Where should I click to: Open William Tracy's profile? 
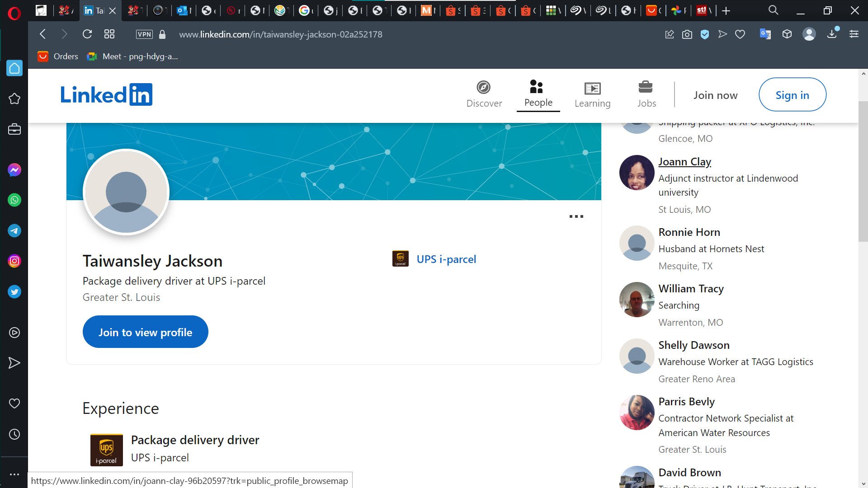click(691, 289)
